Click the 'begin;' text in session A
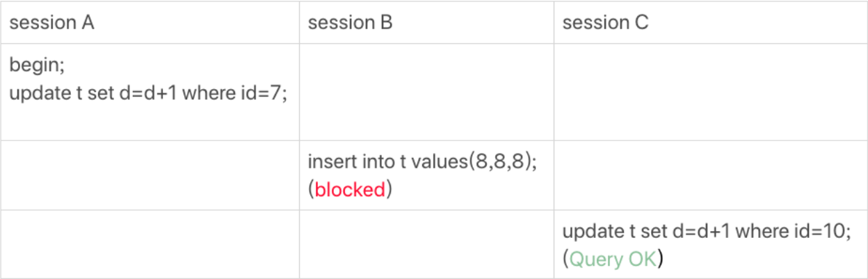Screen dimensions: 868x279 (37, 65)
